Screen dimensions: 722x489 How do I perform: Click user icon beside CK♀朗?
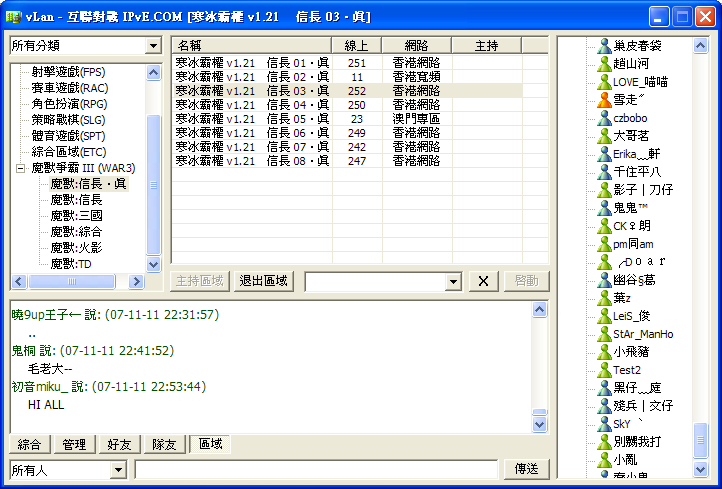point(604,226)
